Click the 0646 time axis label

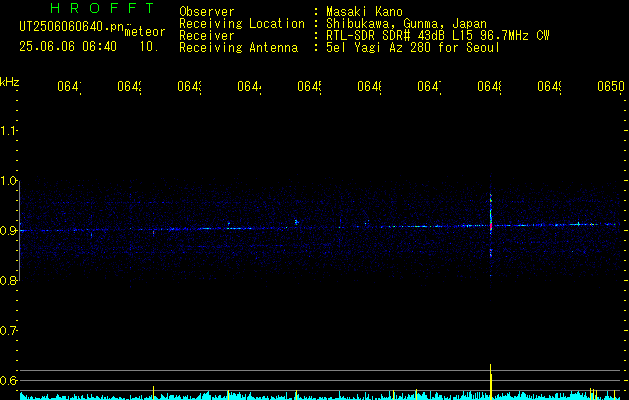point(369,86)
